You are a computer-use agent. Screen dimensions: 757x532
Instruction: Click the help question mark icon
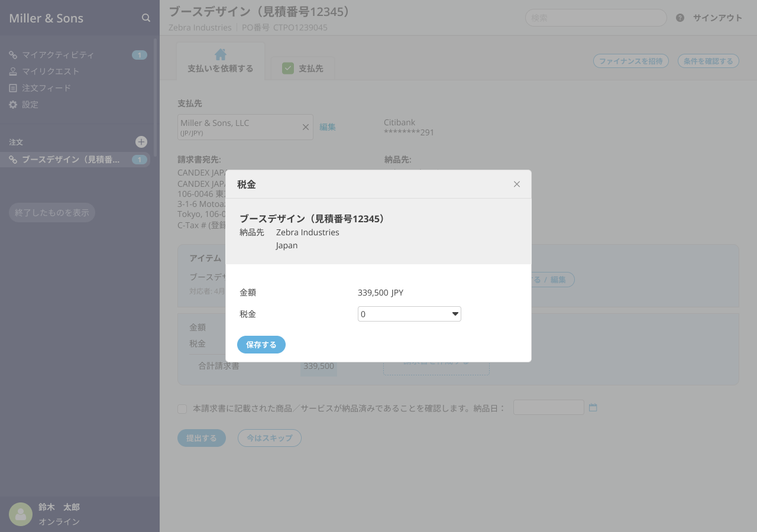point(680,18)
